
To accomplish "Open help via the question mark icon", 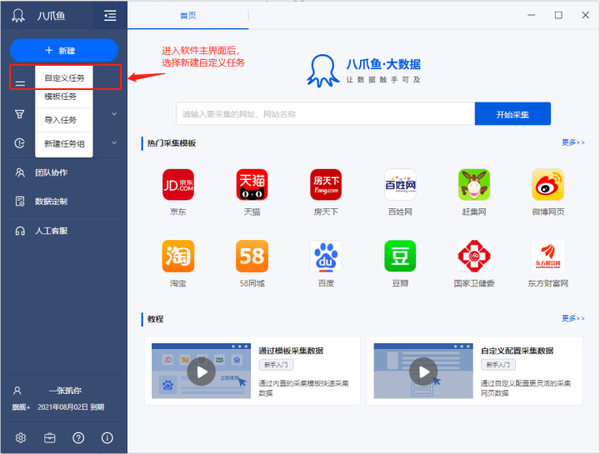I will pyautogui.click(x=78, y=438).
